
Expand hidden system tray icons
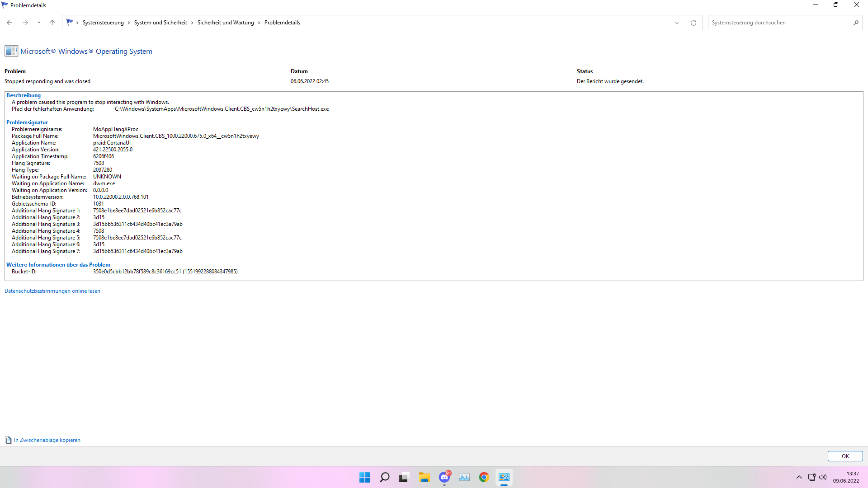[x=799, y=477]
